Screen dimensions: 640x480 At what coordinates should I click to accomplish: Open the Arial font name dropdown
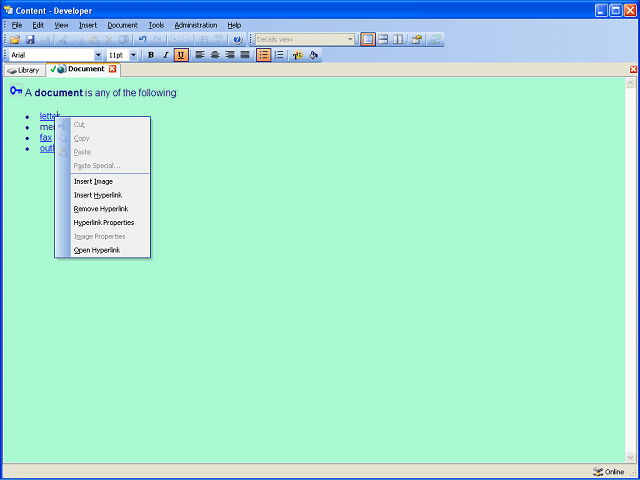click(98, 55)
